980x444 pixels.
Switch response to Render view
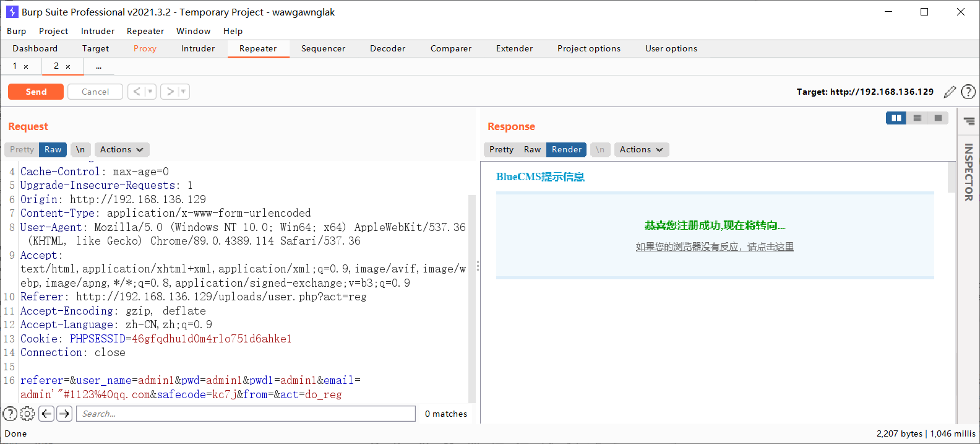567,149
